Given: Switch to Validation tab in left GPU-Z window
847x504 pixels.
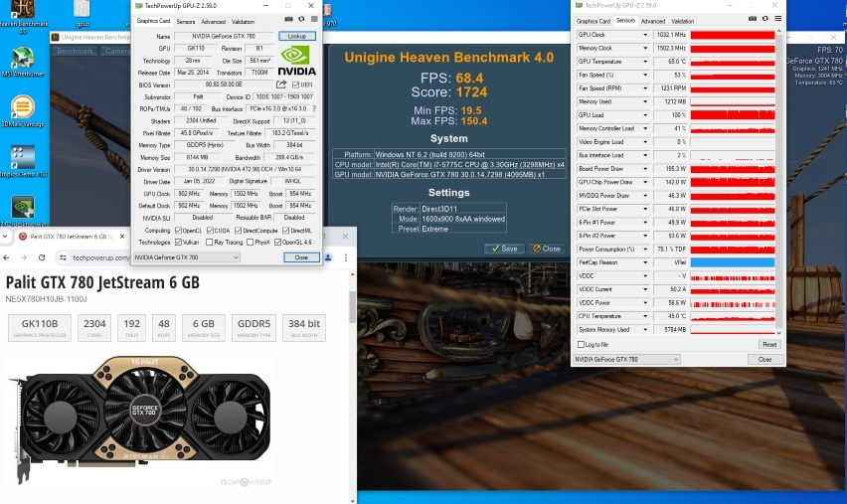Looking at the screenshot, I should (243, 22).
